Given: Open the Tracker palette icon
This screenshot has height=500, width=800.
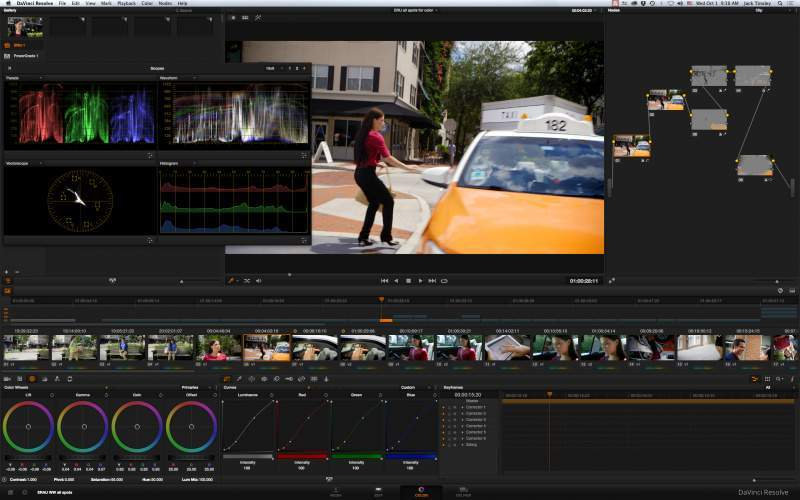Looking at the screenshot, I should click(x=264, y=379).
